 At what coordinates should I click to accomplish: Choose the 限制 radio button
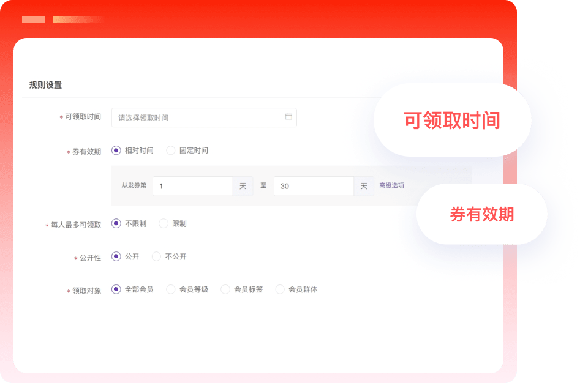(164, 224)
